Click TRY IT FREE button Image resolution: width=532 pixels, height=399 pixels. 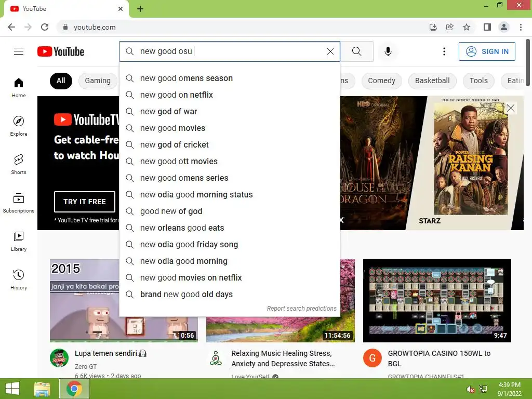coord(85,202)
